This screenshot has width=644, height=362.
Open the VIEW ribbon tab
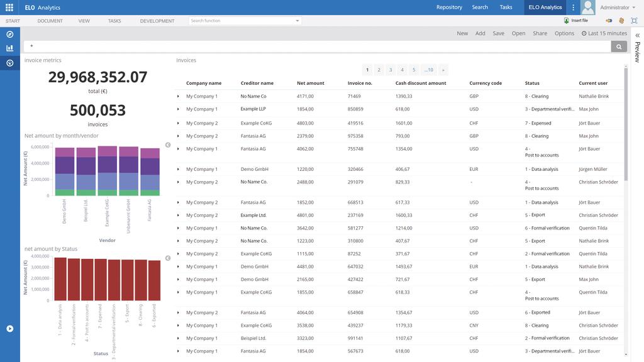click(84, 21)
